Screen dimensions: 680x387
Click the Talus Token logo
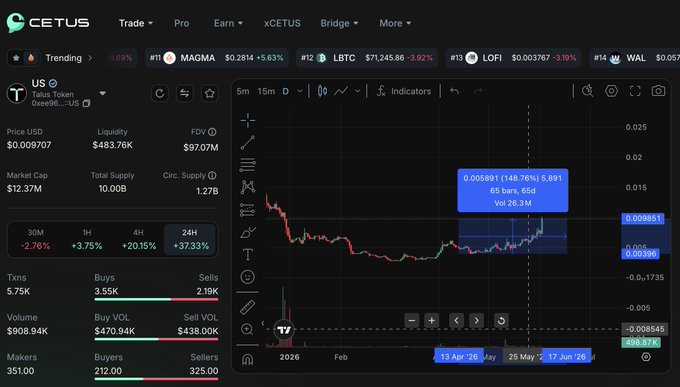point(17,93)
